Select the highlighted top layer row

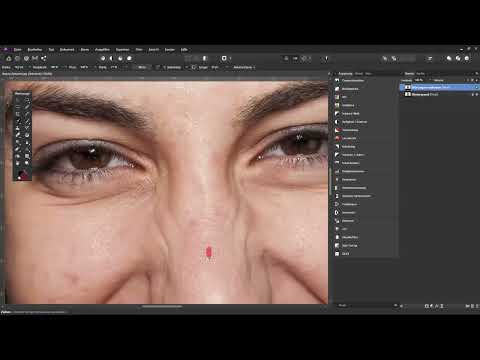tap(439, 87)
